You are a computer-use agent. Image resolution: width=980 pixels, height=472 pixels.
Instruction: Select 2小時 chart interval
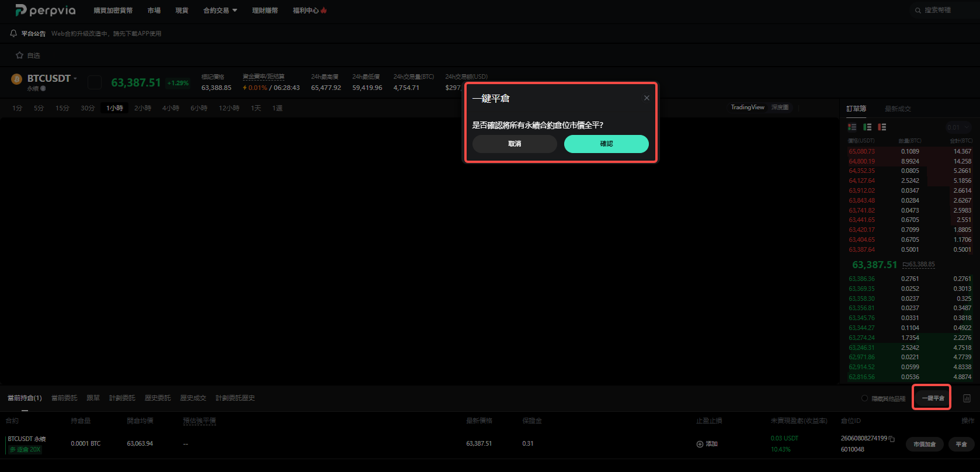143,108
